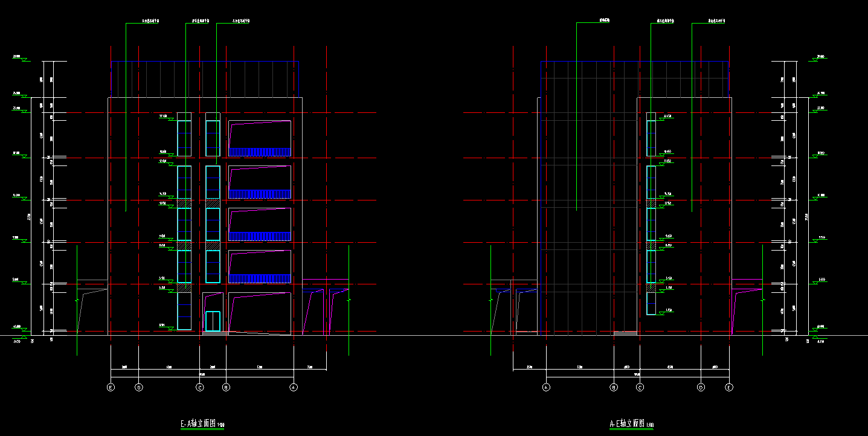Select axis bubble E in A-E elevation
The width and height of the screenshot is (868, 436).
[729, 386]
